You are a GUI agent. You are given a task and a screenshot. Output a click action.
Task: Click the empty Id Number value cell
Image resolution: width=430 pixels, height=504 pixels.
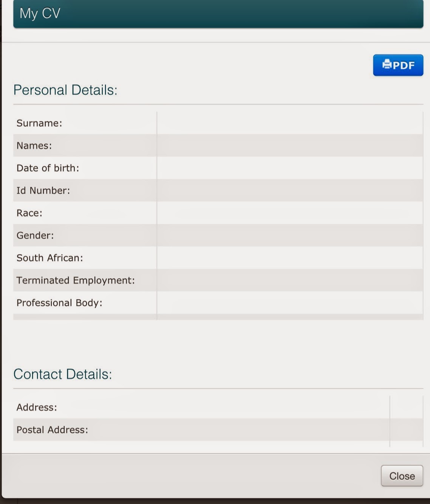tap(290, 190)
